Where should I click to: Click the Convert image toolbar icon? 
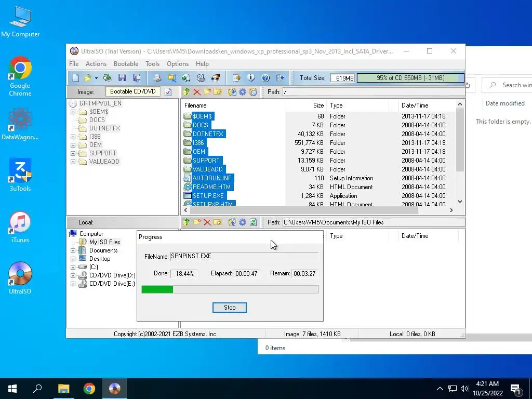(x=187, y=78)
